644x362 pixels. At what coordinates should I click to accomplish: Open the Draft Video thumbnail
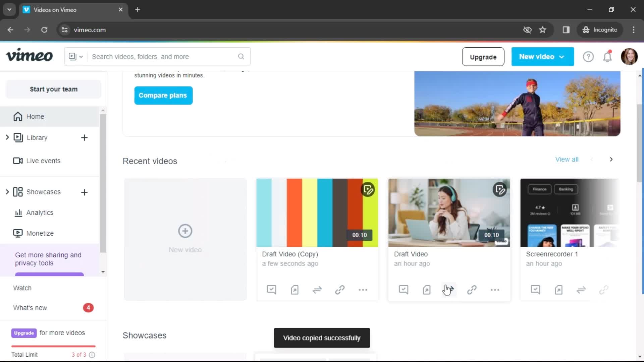[449, 213]
